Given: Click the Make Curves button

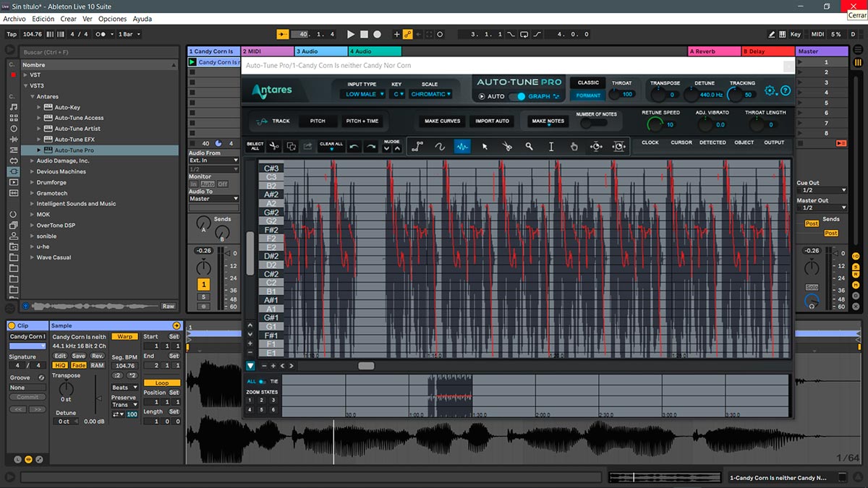Looking at the screenshot, I should (x=442, y=121).
